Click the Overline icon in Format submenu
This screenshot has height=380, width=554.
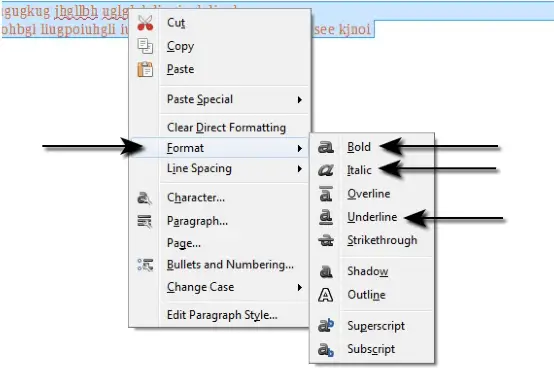[325, 194]
